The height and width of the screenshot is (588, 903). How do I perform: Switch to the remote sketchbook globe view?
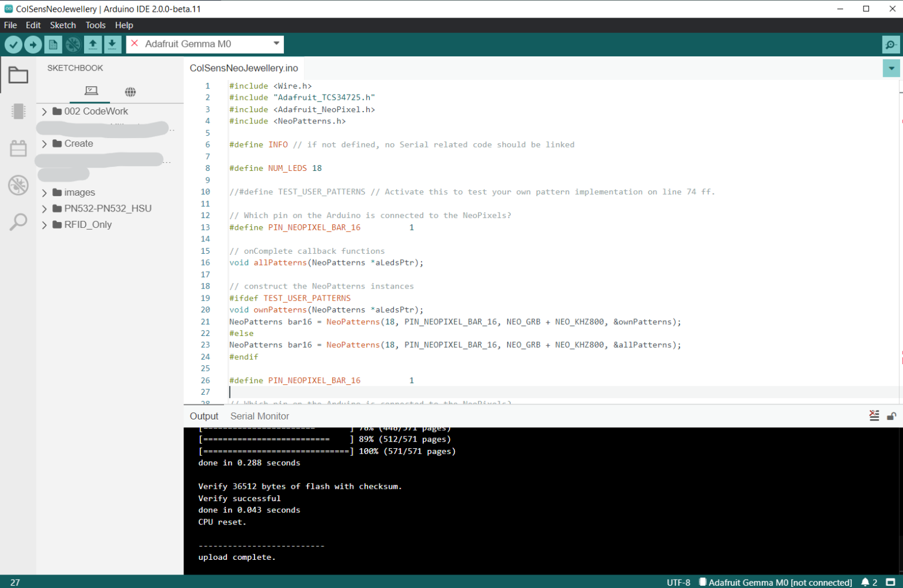pyautogui.click(x=130, y=92)
